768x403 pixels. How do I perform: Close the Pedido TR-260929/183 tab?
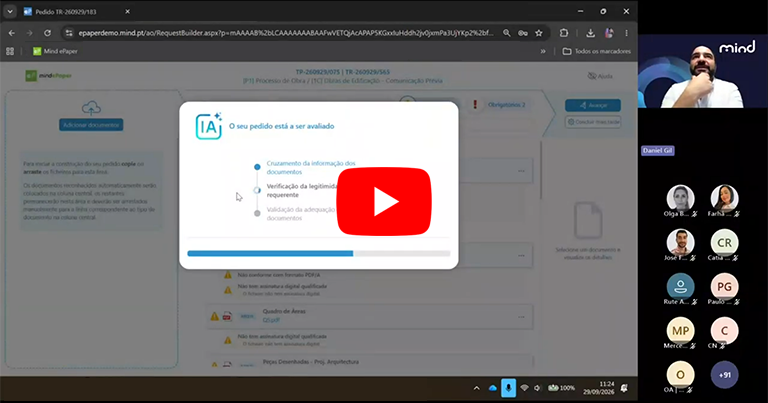[x=127, y=11]
